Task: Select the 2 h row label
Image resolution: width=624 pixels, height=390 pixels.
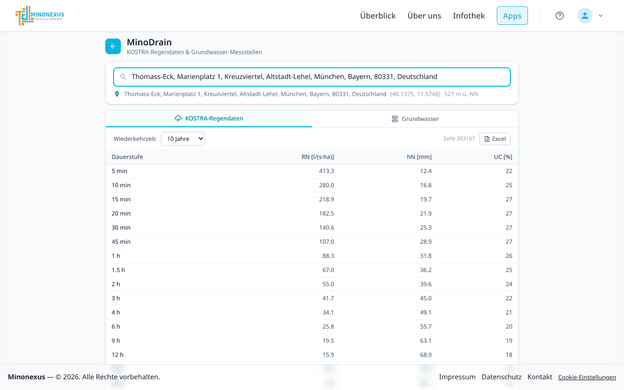Action: pyautogui.click(x=116, y=284)
